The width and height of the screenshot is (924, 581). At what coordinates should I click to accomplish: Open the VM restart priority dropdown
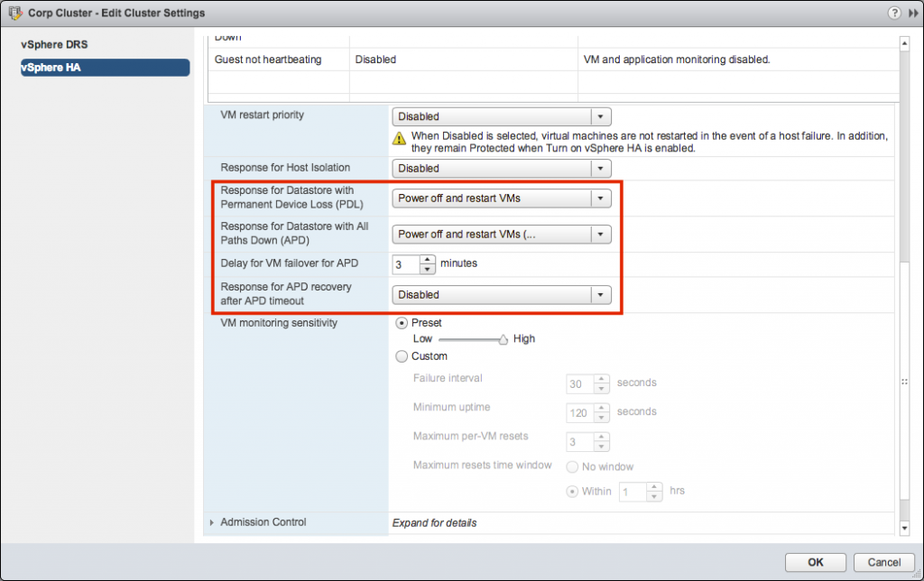[502, 116]
